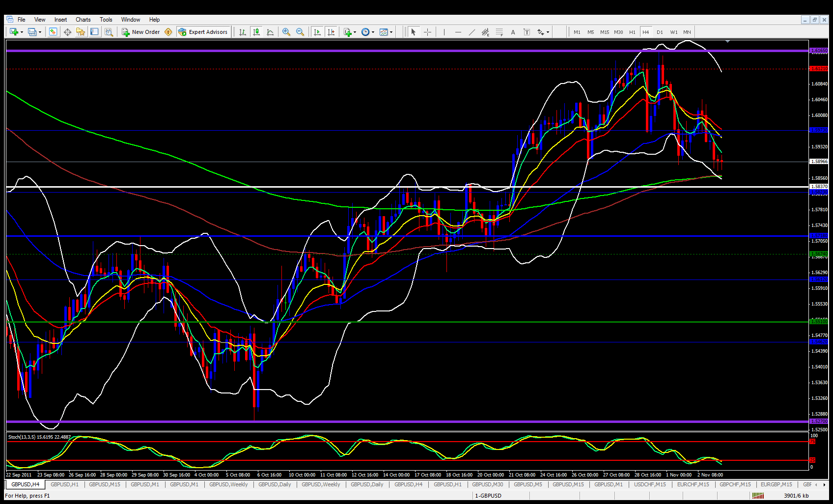Image resolution: width=833 pixels, height=504 pixels.
Task: Open the Insert menu
Action: (60, 20)
